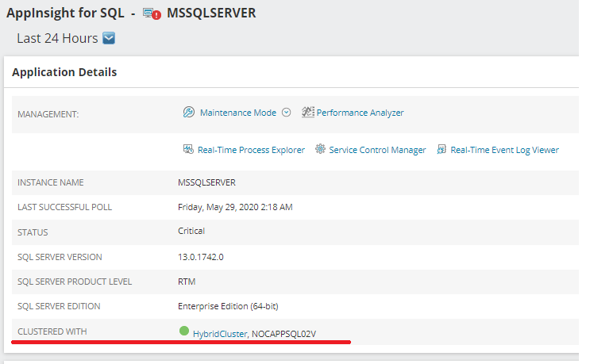The width and height of the screenshot is (590, 364).
Task: Click the SQL SERVER PRODUCT LEVEL label
Action: (75, 282)
